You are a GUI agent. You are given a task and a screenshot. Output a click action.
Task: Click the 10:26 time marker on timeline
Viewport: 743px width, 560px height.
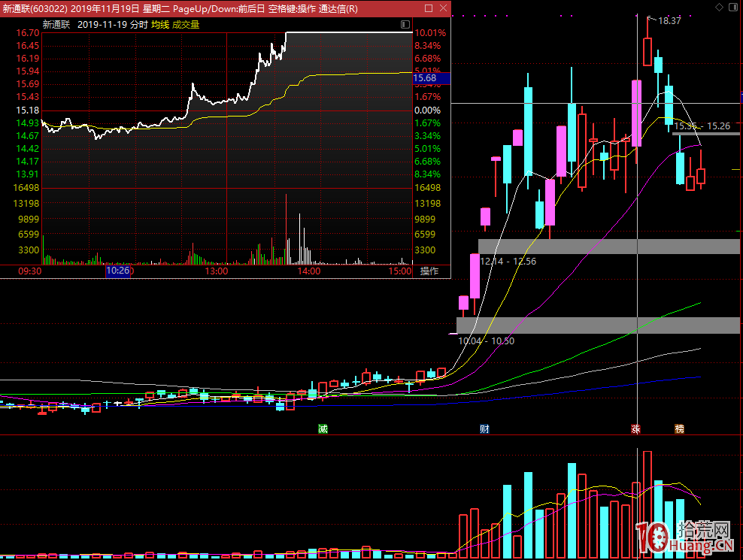click(x=119, y=271)
